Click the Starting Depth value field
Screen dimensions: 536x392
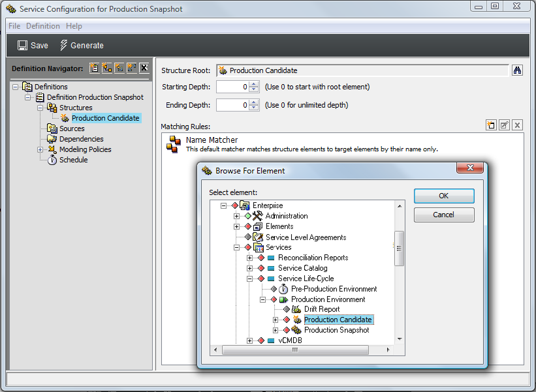pyautogui.click(x=232, y=87)
